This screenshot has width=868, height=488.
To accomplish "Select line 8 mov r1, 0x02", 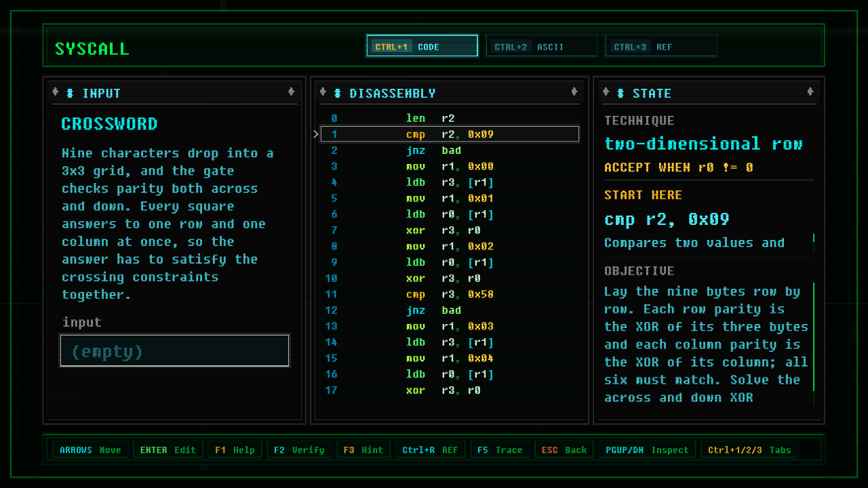I will 450,246.
